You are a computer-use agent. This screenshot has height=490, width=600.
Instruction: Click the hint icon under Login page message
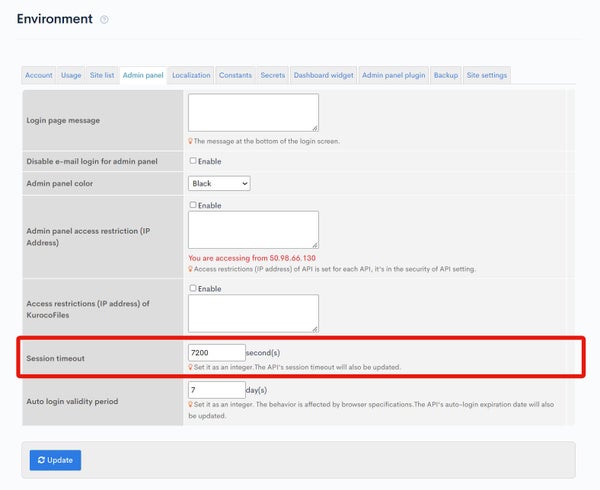click(190, 141)
